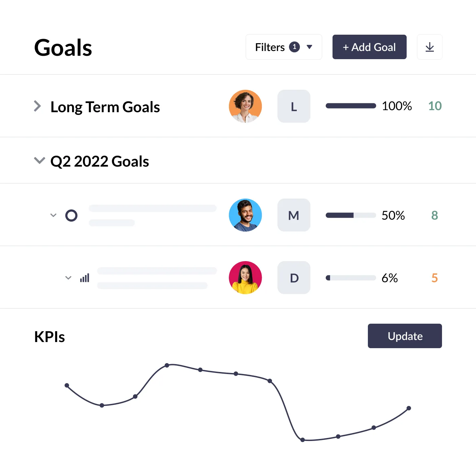Expand the Long Term Goals row

[37, 106]
